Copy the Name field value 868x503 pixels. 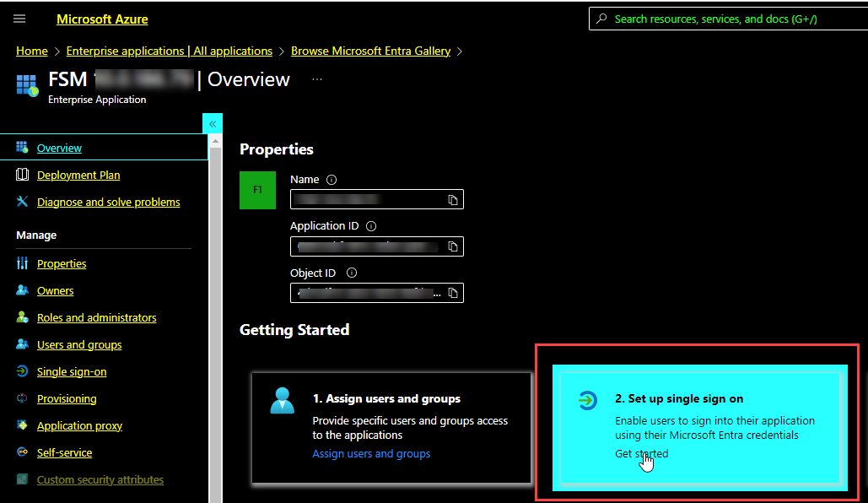(453, 200)
